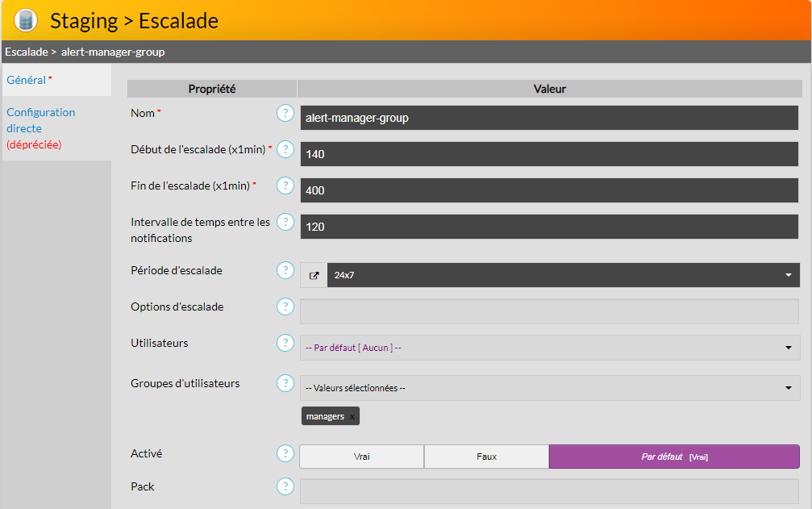This screenshot has width=812, height=509.
Task: Click the Escalade breadcrumb link
Action: point(25,52)
